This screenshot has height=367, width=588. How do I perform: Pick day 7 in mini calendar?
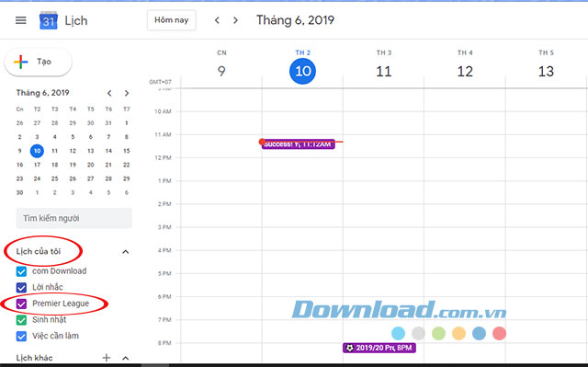(x=108, y=137)
